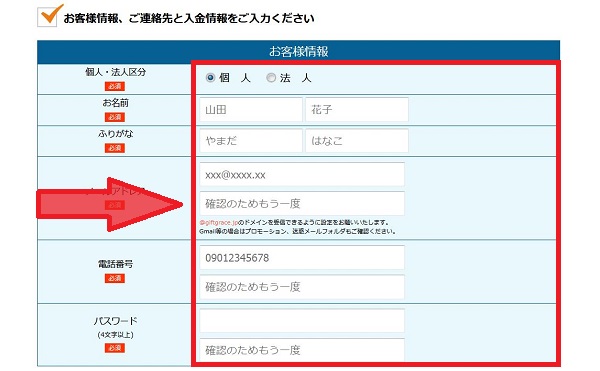Click the 個人・法人区分 label
Screen dimensions: 600x371
point(115,72)
